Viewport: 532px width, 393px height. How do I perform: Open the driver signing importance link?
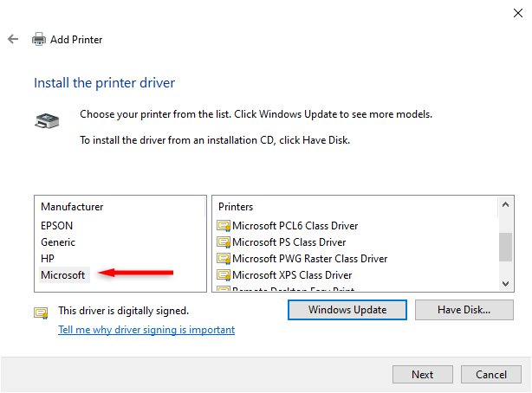coord(146,330)
